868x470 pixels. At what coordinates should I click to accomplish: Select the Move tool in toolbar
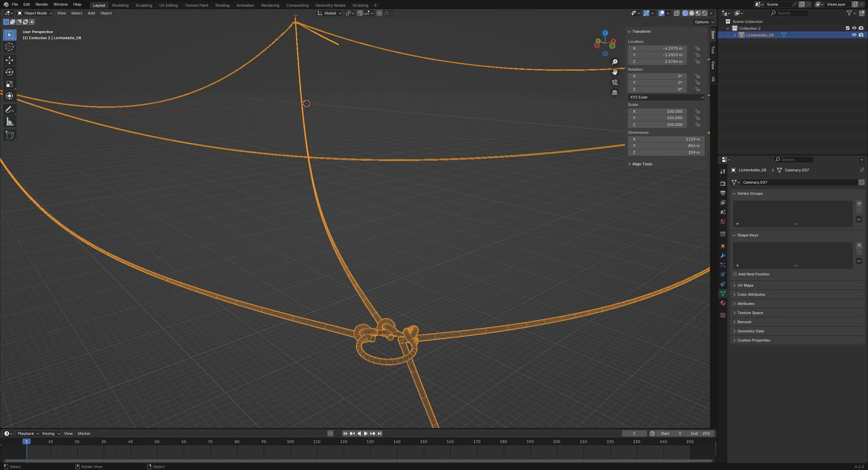9,60
